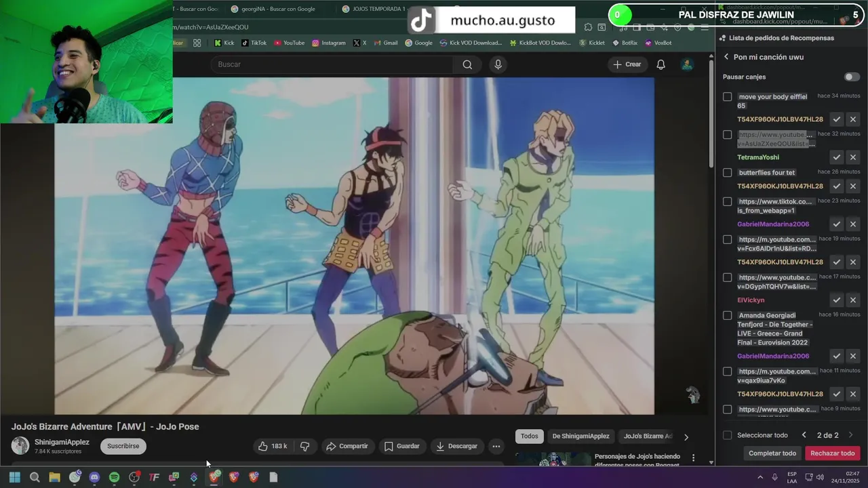Open the X bookmark

tap(359, 43)
